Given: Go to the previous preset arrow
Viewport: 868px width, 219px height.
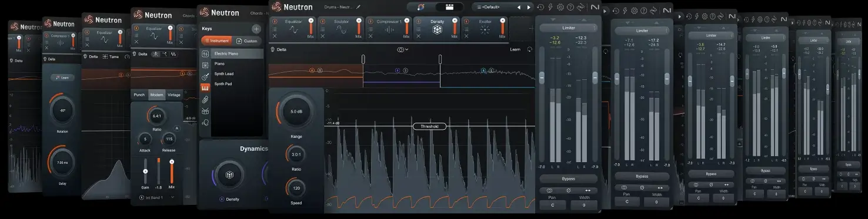Looking at the screenshot, I should click(519, 7).
